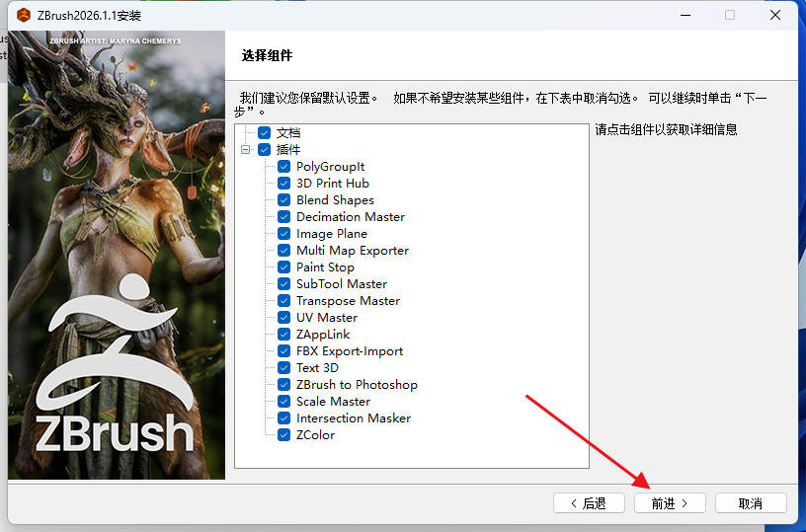Toggle the Paint Stop checkbox
Screen dimensions: 806x532
click(x=283, y=267)
